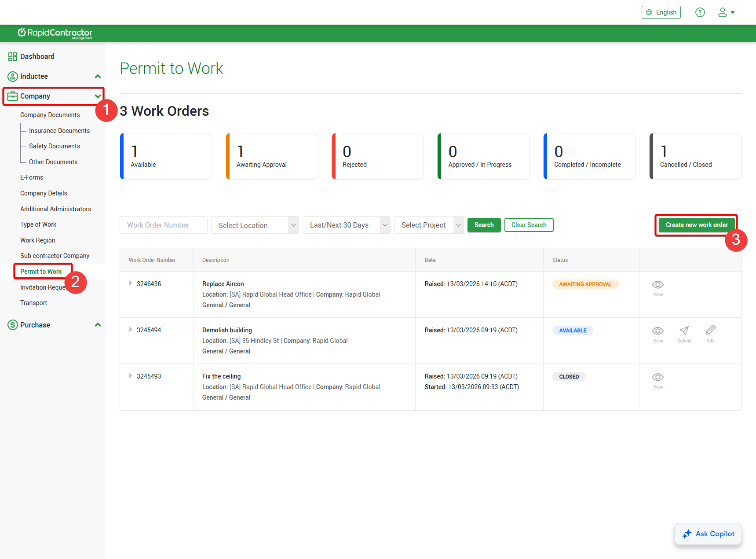Click Create new work order button

(x=696, y=225)
